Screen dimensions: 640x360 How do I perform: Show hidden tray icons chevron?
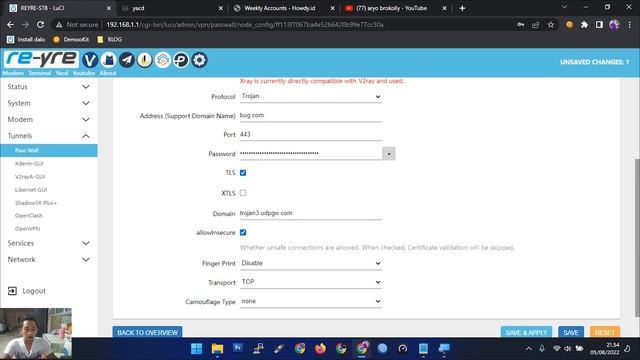click(x=529, y=348)
